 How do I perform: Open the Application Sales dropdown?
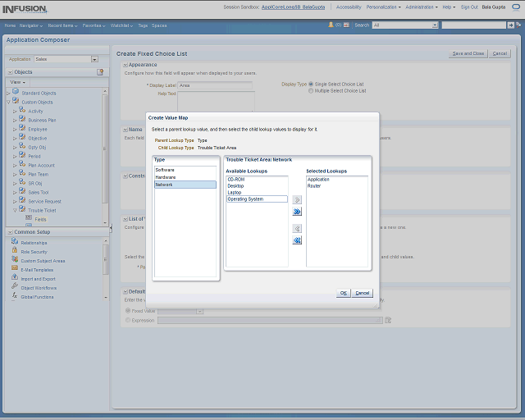tap(94, 59)
